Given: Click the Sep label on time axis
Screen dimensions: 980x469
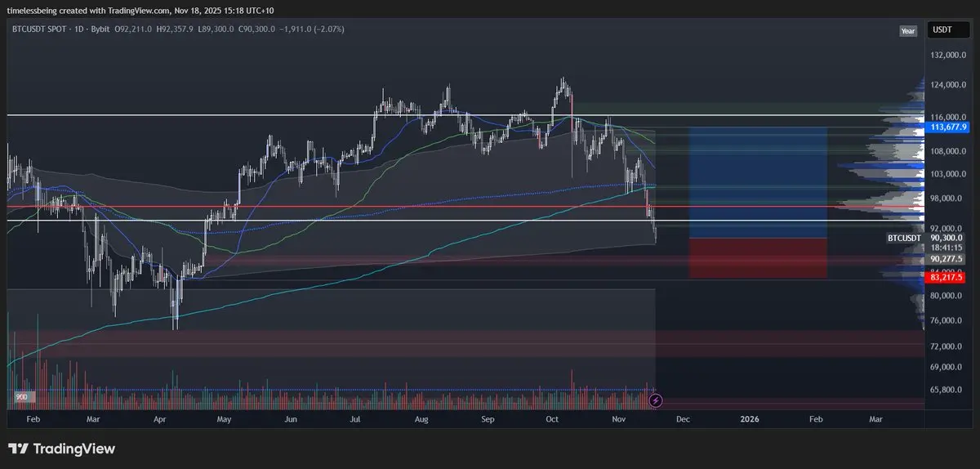Looking at the screenshot, I should (x=488, y=418).
